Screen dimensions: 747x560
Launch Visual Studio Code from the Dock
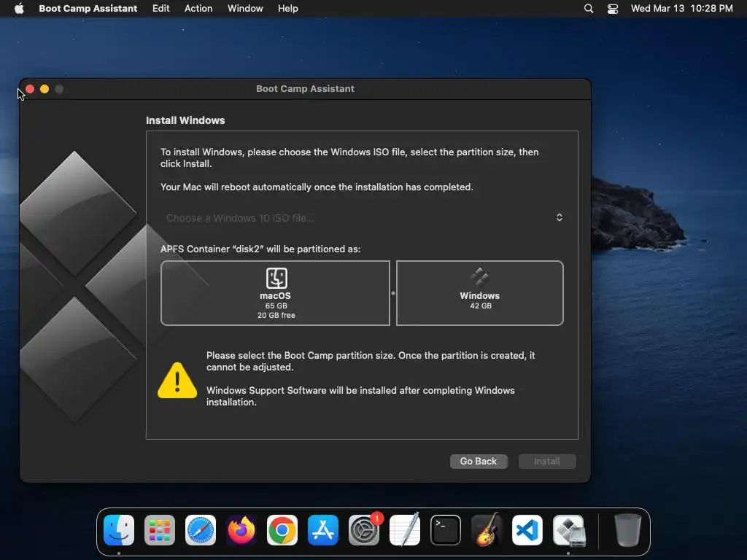[527, 530]
